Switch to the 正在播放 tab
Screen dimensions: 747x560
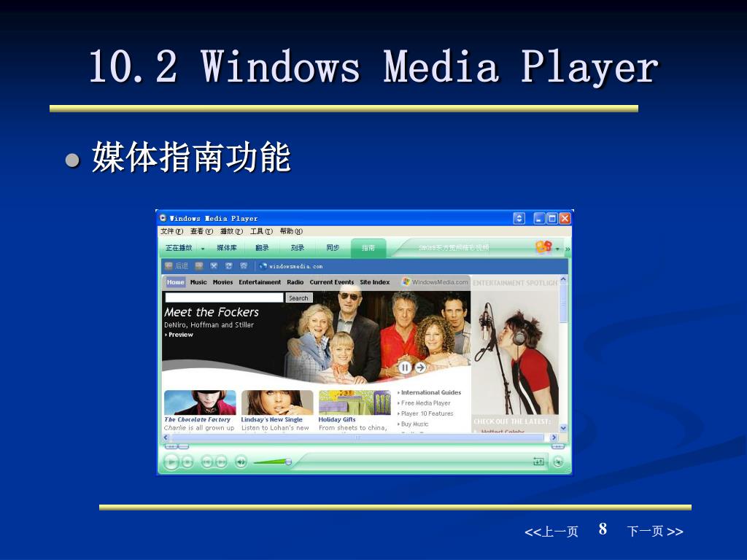[x=179, y=248]
